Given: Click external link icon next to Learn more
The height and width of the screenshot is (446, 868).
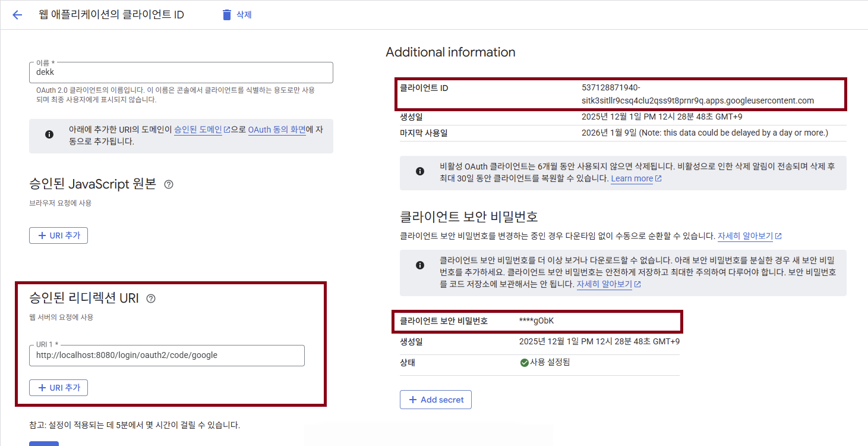Looking at the screenshot, I should [658, 178].
